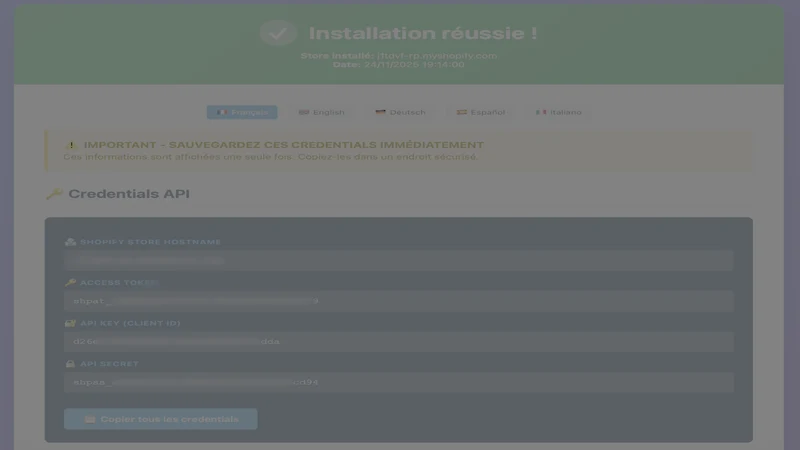Click the 'Credentials API' heading
Image resolution: width=800 pixels, height=450 pixels.
pos(129,194)
